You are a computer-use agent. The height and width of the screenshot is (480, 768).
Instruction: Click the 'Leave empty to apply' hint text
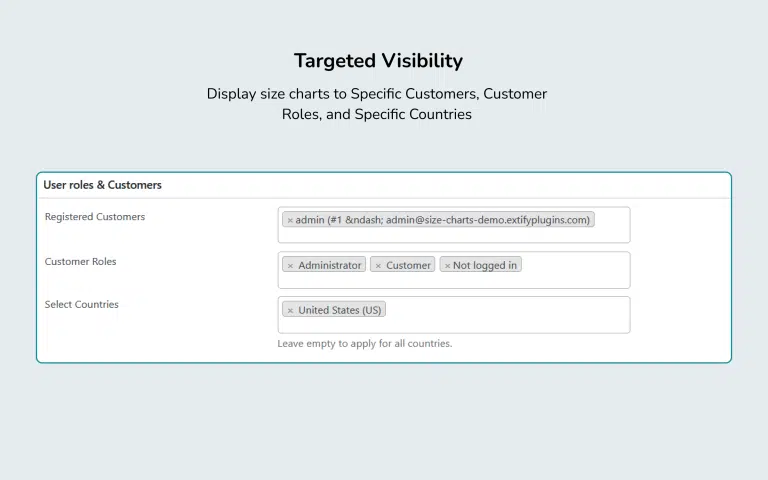coord(364,343)
